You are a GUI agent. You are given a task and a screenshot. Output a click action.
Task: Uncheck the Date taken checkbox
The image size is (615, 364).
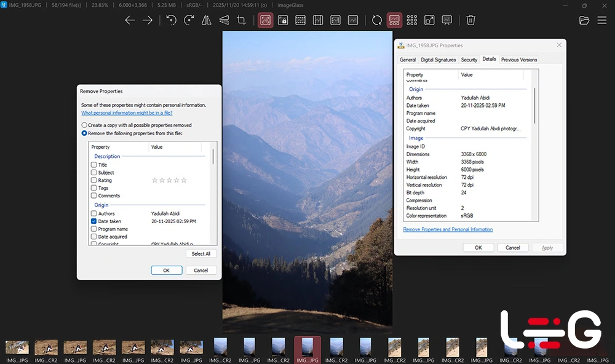point(94,221)
